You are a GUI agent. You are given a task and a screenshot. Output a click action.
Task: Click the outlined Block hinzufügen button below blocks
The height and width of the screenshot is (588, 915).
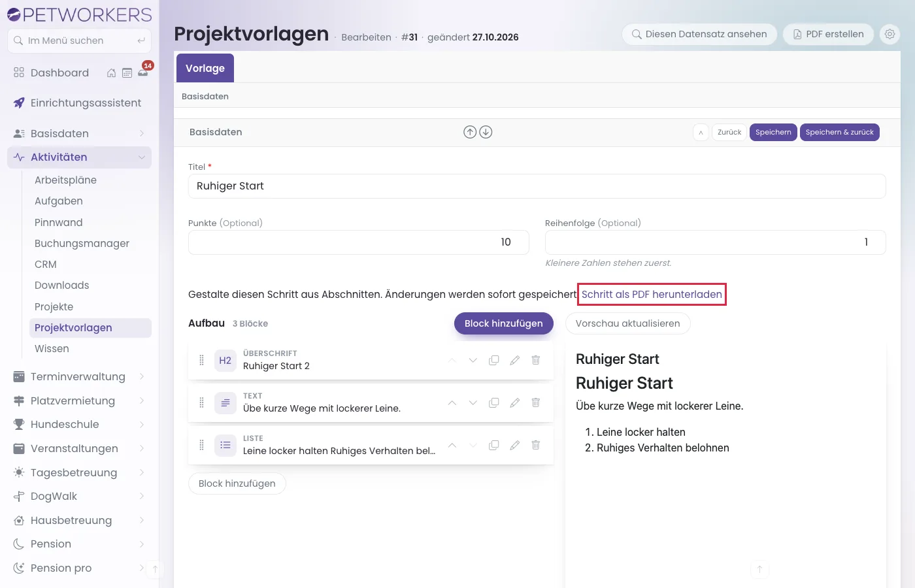point(237,483)
